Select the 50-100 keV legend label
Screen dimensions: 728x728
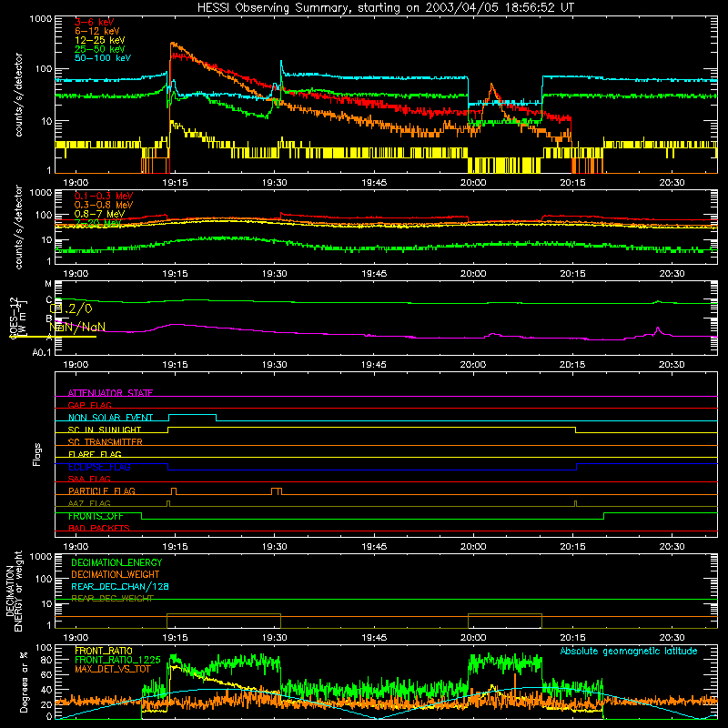103,58
